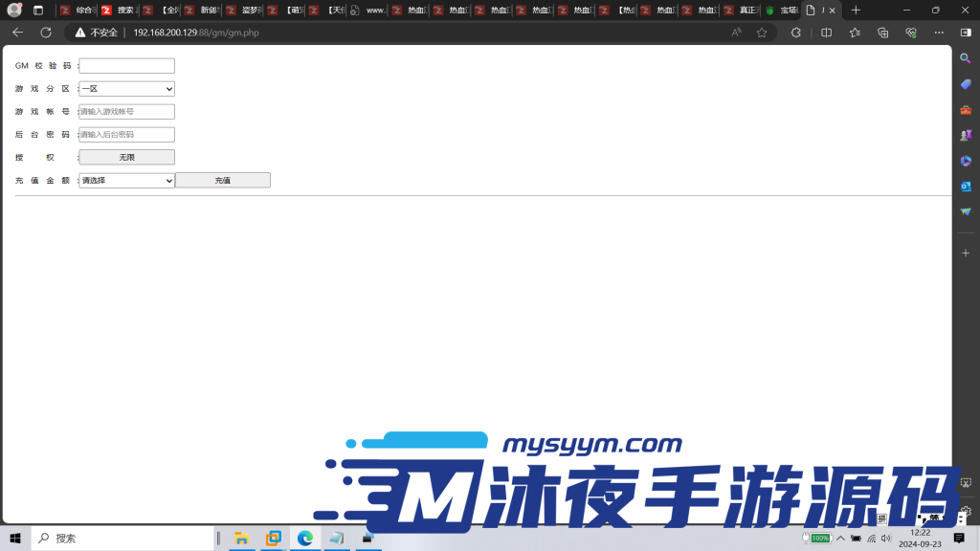Image resolution: width=980 pixels, height=551 pixels.
Task: Click the GM 校验码 input field
Action: [x=125, y=65]
